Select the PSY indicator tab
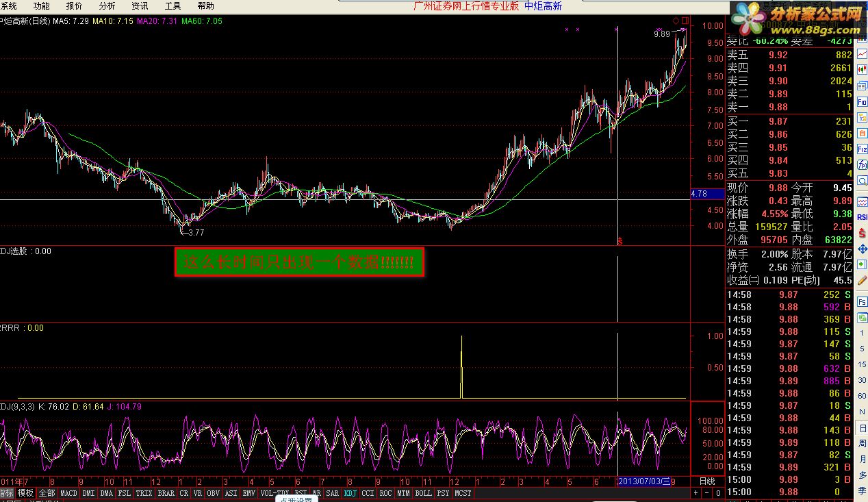 tap(444, 493)
